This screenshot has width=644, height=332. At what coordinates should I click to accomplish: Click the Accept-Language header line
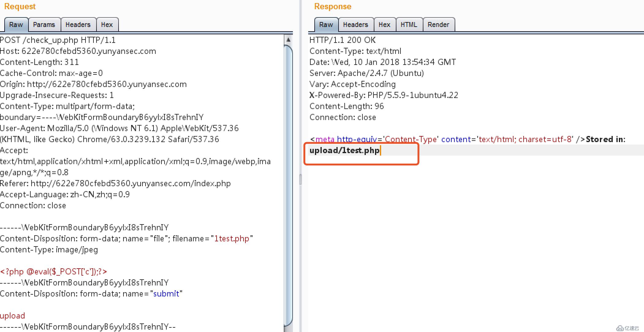(x=65, y=194)
